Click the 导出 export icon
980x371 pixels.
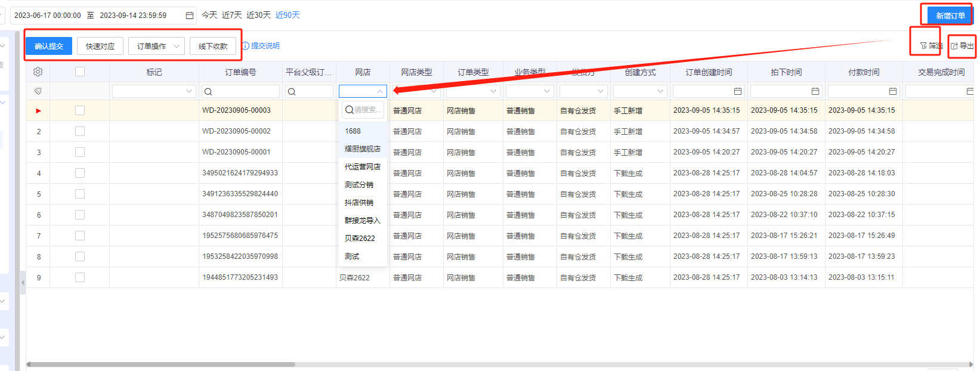(x=954, y=46)
